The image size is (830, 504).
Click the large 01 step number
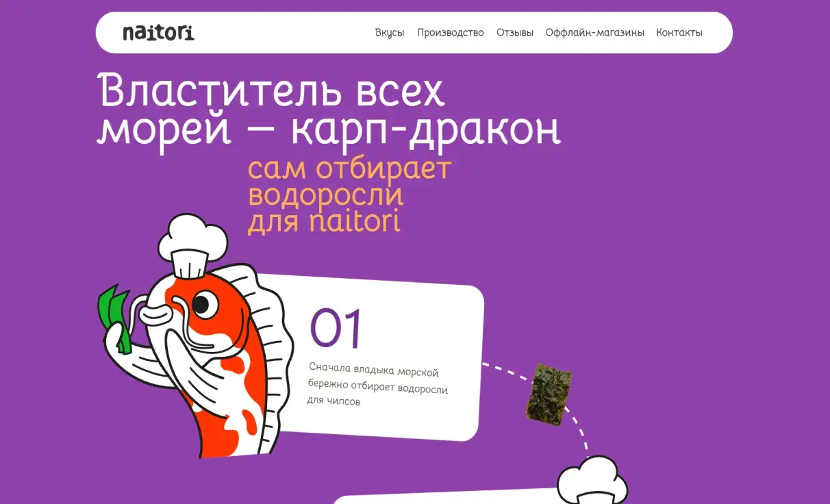point(336,329)
